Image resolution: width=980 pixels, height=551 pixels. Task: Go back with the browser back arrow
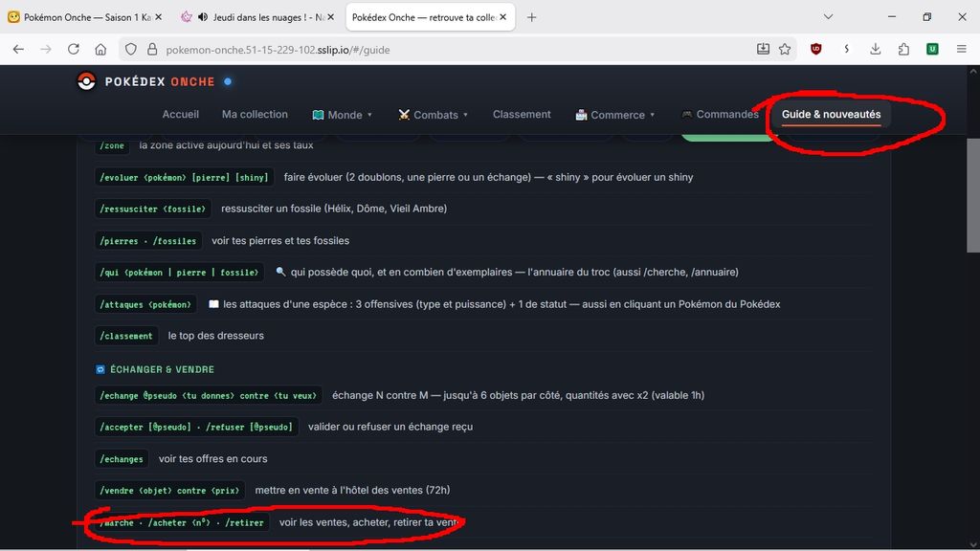(x=18, y=50)
